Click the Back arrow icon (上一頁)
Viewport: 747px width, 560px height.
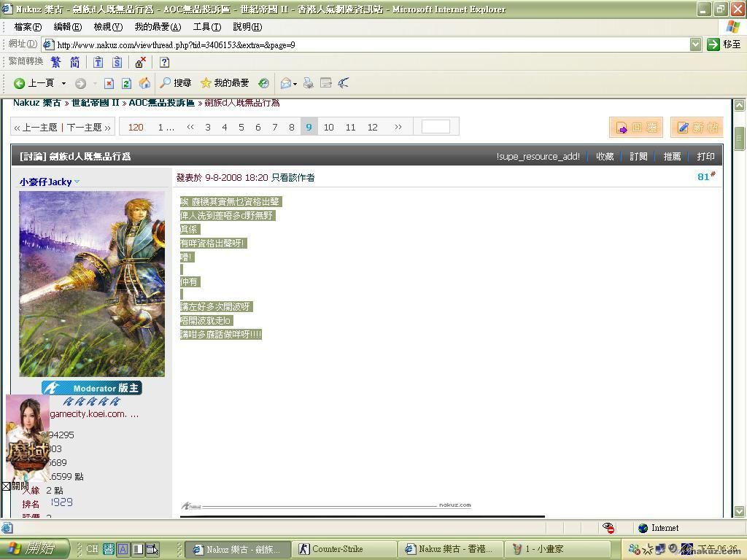[19, 83]
